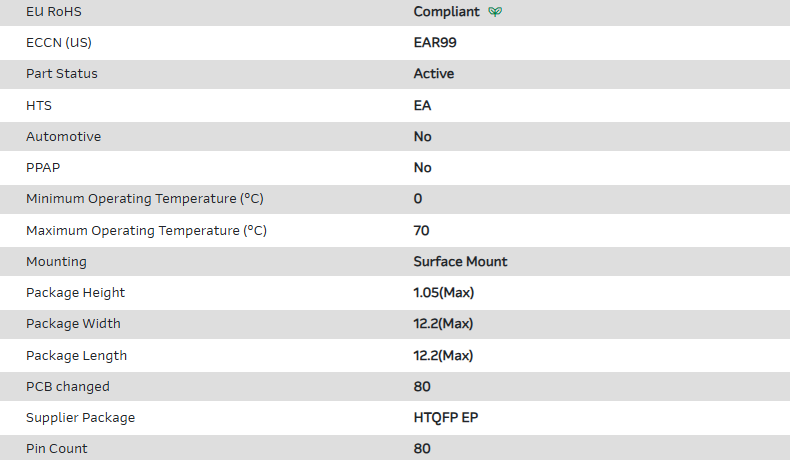Image resolution: width=790 pixels, height=460 pixels.
Task: Select the Minimum Operating Temperature label
Action: 145,199
